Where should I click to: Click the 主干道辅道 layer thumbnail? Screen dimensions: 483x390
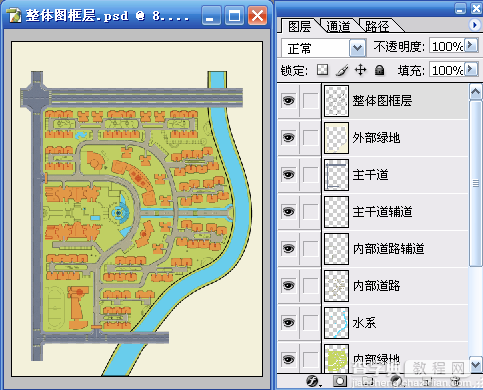336,212
